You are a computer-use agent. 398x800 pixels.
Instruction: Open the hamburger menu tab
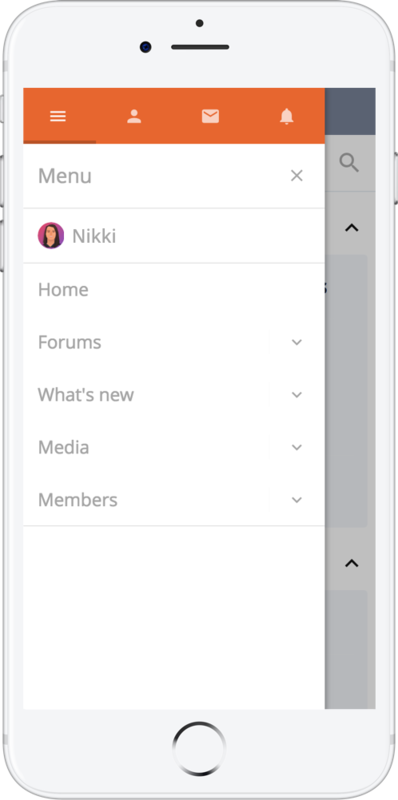(x=58, y=116)
